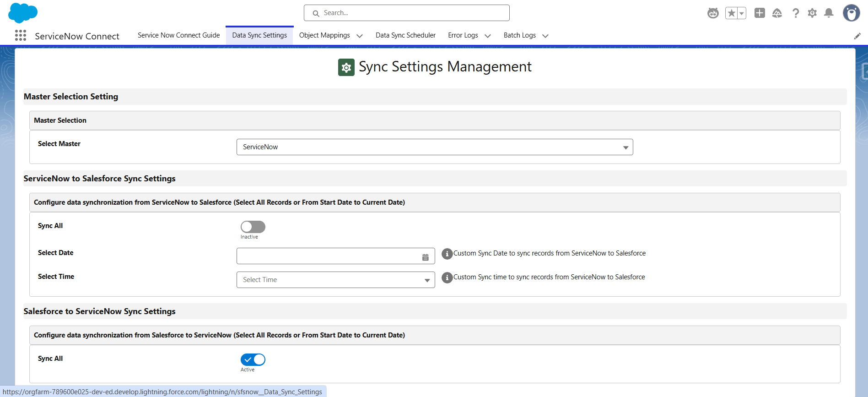Toggle ServiceNow to Salesforce Sync All switch
This screenshot has width=868, height=397.
(253, 227)
